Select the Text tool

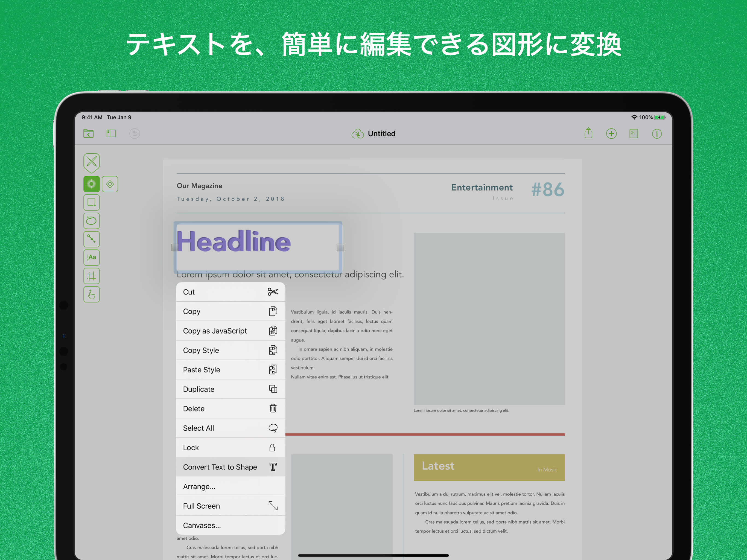tap(92, 257)
